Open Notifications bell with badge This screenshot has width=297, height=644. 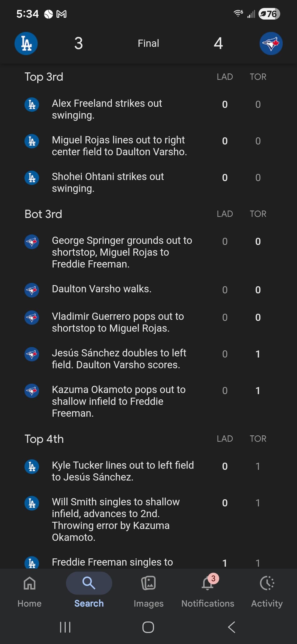[208, 583]
